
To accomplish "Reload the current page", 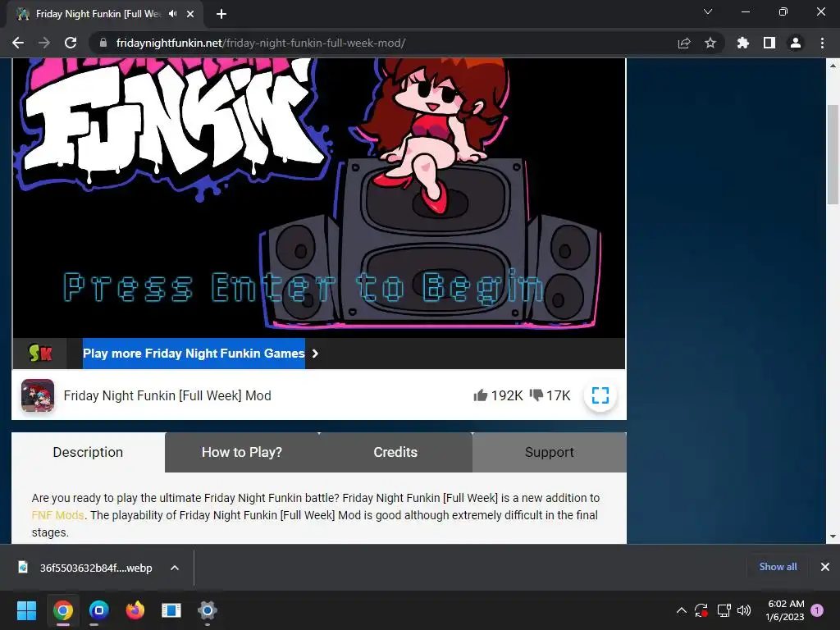I will point(71,43).
